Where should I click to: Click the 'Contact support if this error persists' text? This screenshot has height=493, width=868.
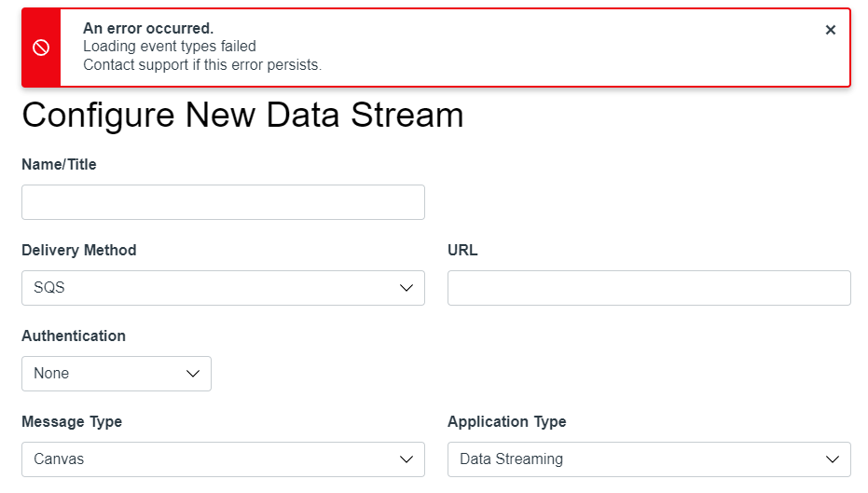(x=202, y=64)
